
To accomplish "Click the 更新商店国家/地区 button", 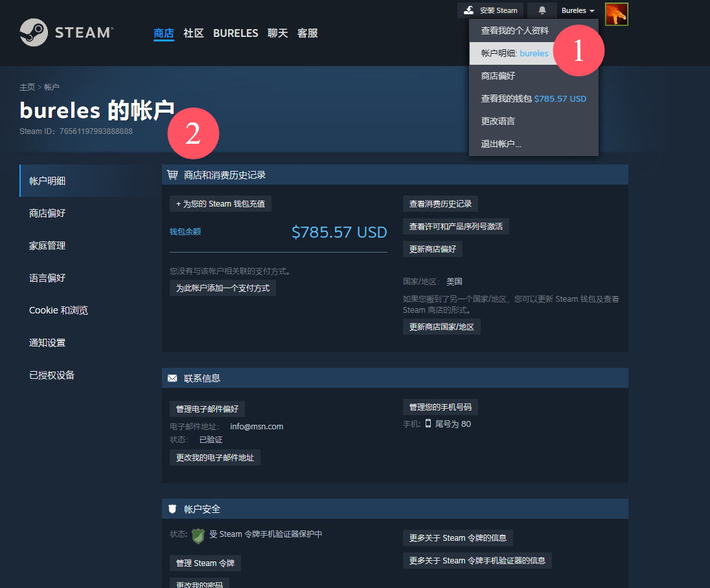I will (x=442, y=327).
